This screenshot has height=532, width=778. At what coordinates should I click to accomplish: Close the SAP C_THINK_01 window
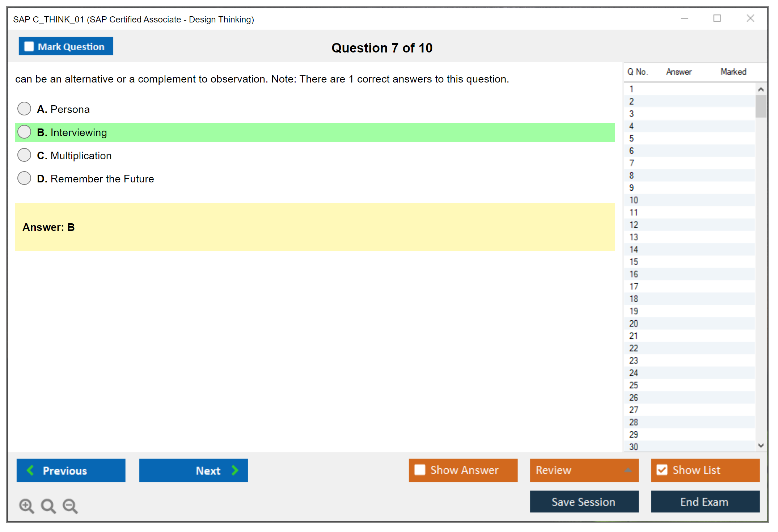pyautogui.click(x=750, y=18)
